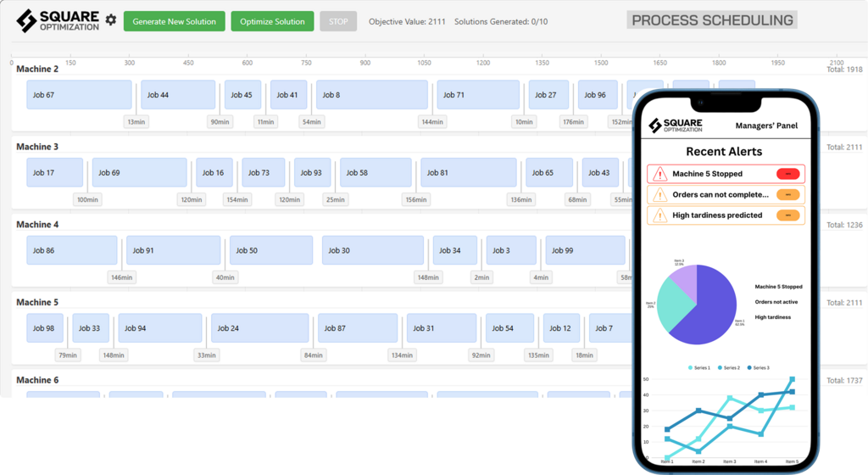Select the Machine 5 row label
The width and height of the screenshot is (868, 475).
(37, 302)
